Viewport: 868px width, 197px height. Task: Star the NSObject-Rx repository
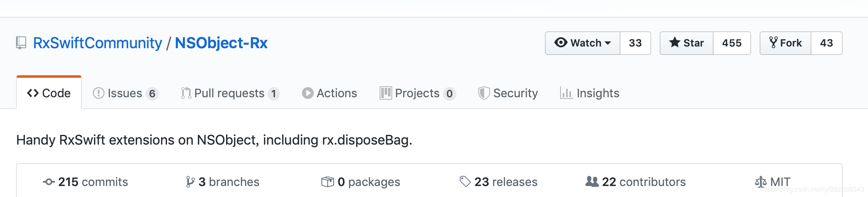(687, 43)
